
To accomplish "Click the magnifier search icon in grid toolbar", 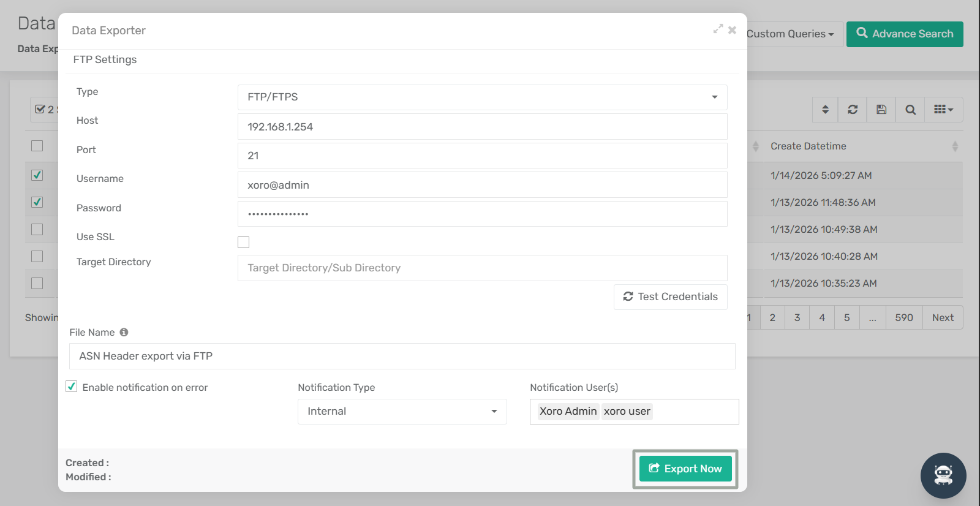I will tap(910, 110).
